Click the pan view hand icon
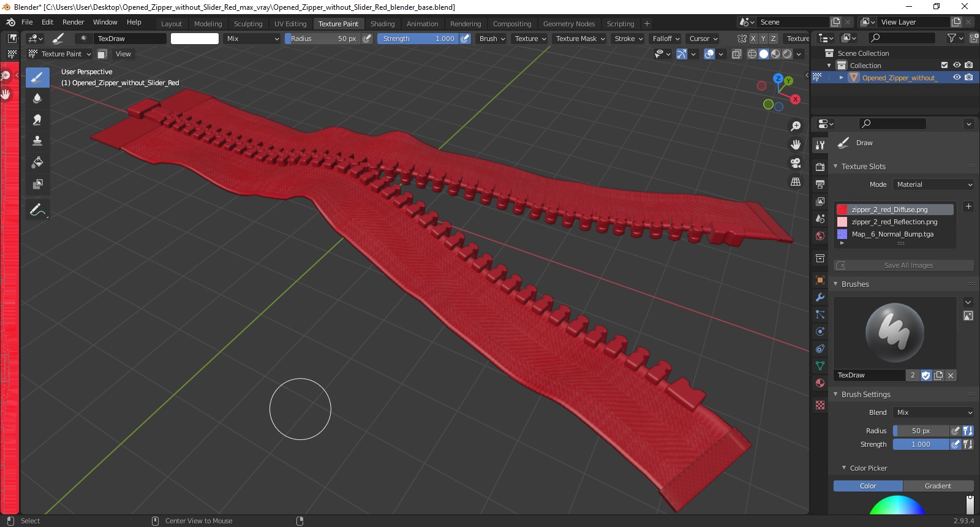 point(796,145)
